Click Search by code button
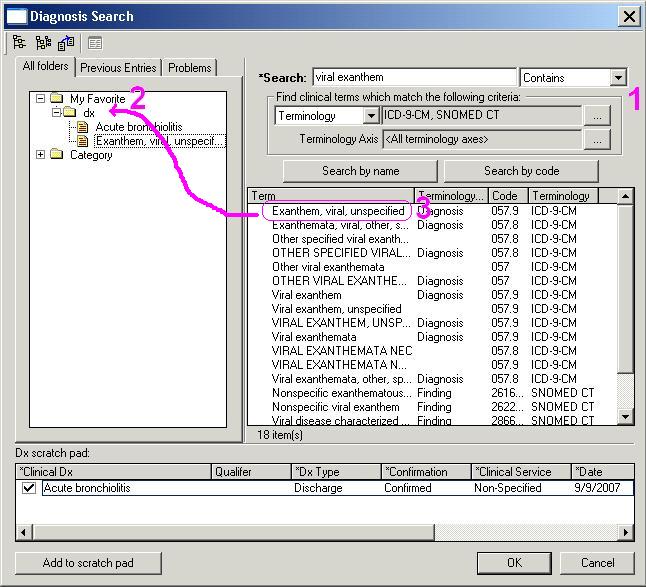The image size is (646, 587). pyautogui.click(x=521, y=171)
